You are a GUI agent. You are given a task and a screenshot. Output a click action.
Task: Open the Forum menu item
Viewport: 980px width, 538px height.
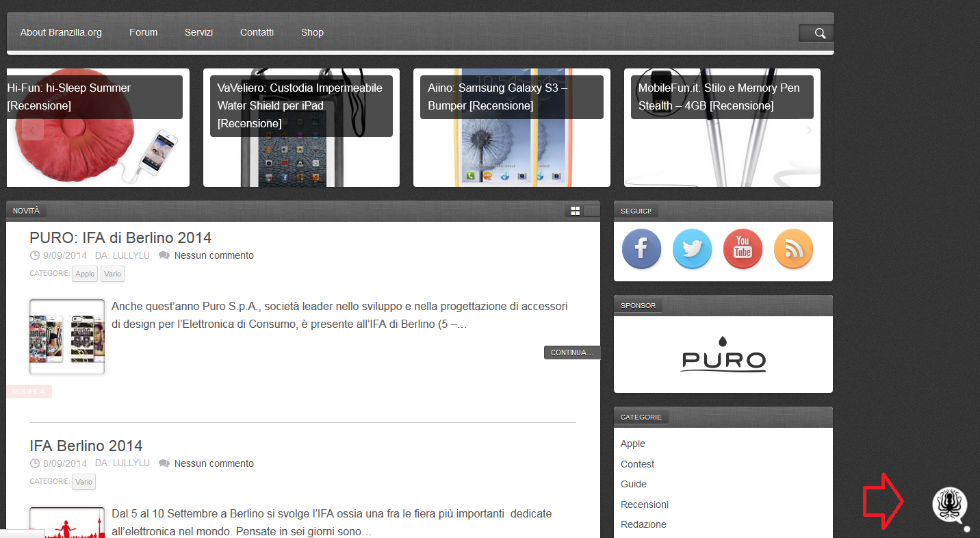tap(143, 32)
